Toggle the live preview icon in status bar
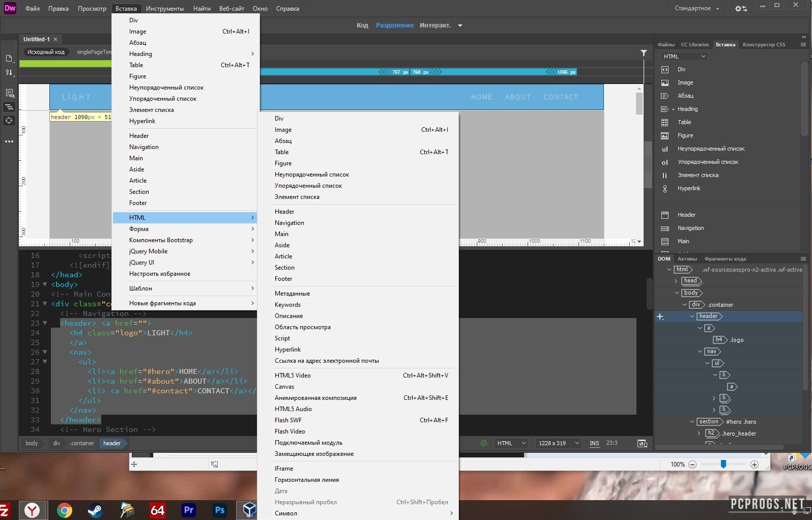This screenshot has width=812, height=520. click(642, 444)
